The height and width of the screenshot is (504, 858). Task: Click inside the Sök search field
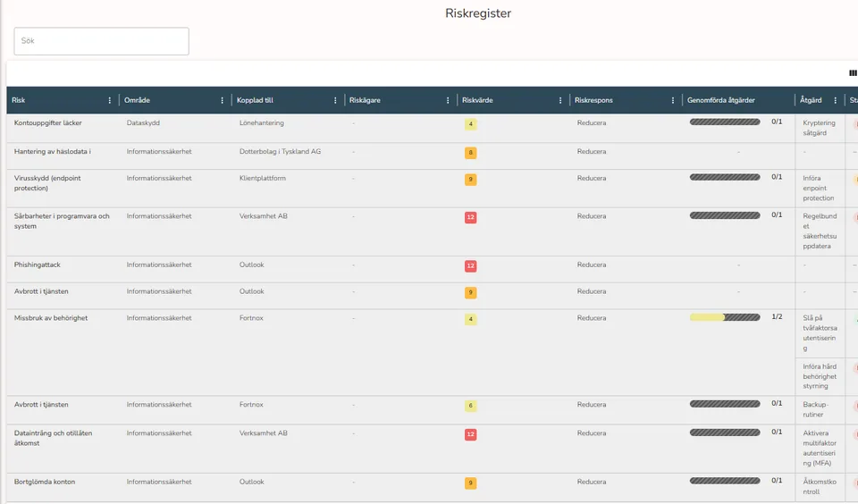(101, 41)
